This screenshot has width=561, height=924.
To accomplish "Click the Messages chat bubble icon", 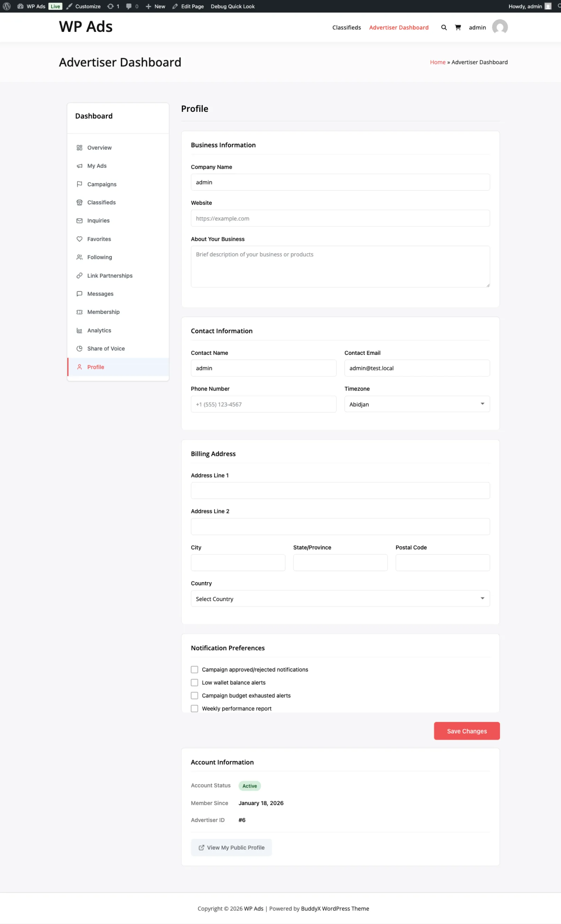I will [x=80, y=294].
